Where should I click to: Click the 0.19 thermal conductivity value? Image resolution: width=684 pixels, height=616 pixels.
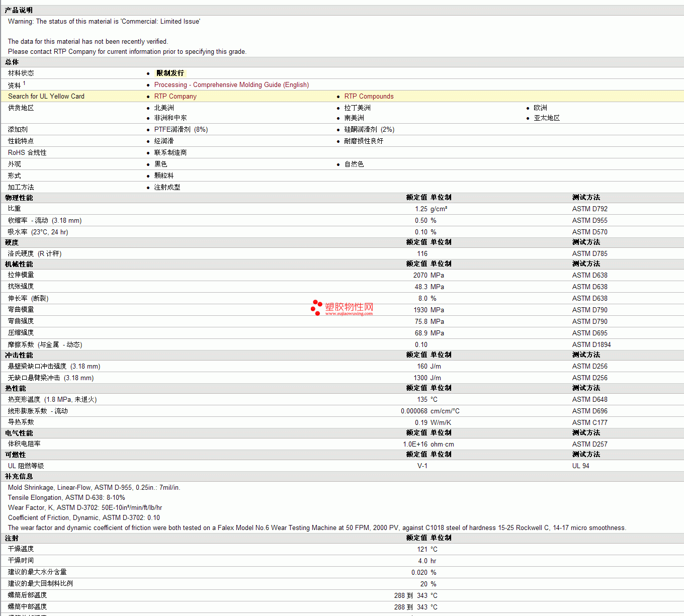coord(421,423)
